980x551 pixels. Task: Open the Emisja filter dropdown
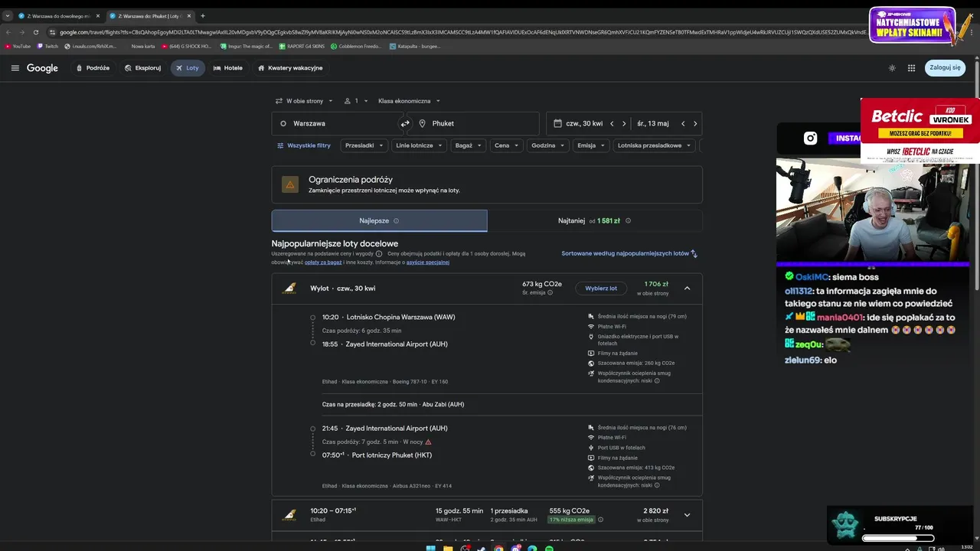(591, 145)
